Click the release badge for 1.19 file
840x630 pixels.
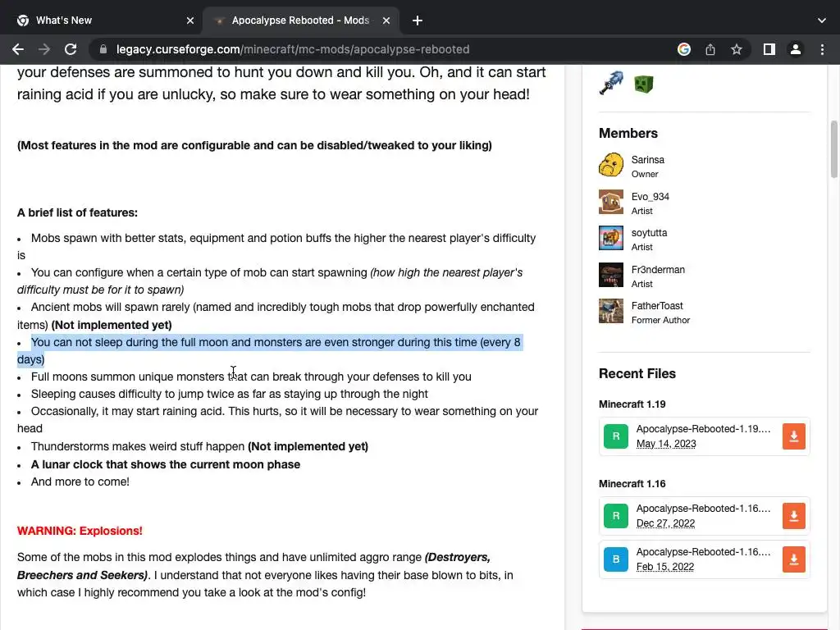click(616, 436)
